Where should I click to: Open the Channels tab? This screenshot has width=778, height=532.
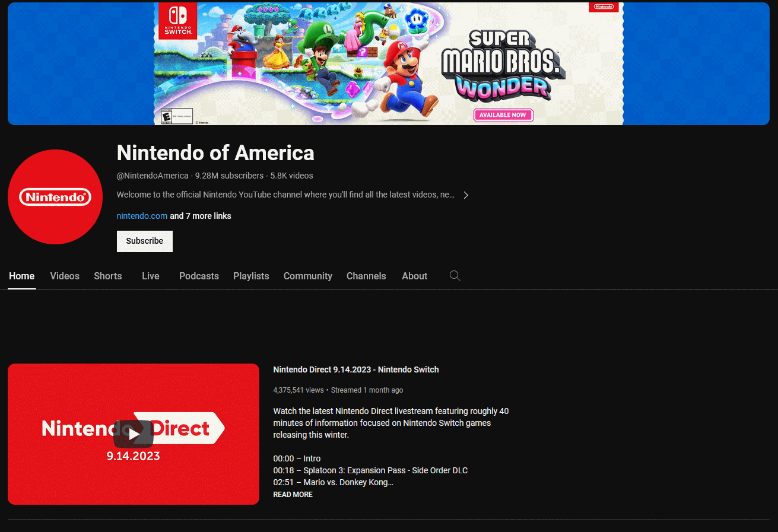[366, 276]
